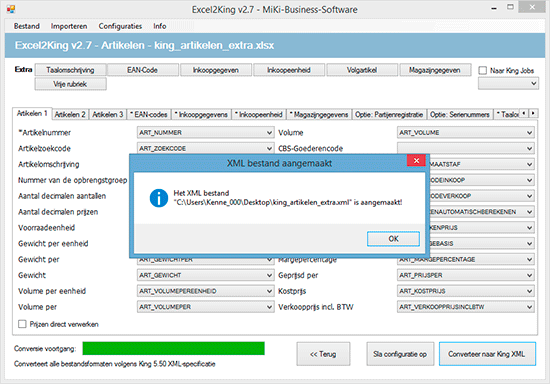Screen dimensions: 550x384
Task: Open the ART_GEWICHT dropdown
Action: click(x=205, y=275)
